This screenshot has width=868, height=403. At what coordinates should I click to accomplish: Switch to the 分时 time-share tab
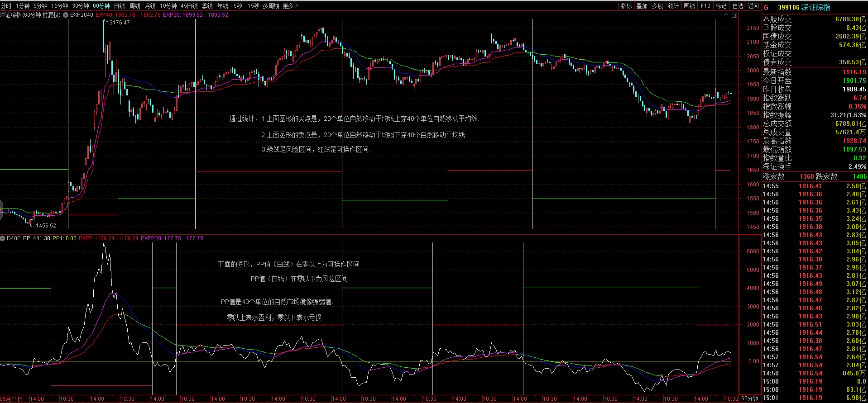click(x=6, y=6)
